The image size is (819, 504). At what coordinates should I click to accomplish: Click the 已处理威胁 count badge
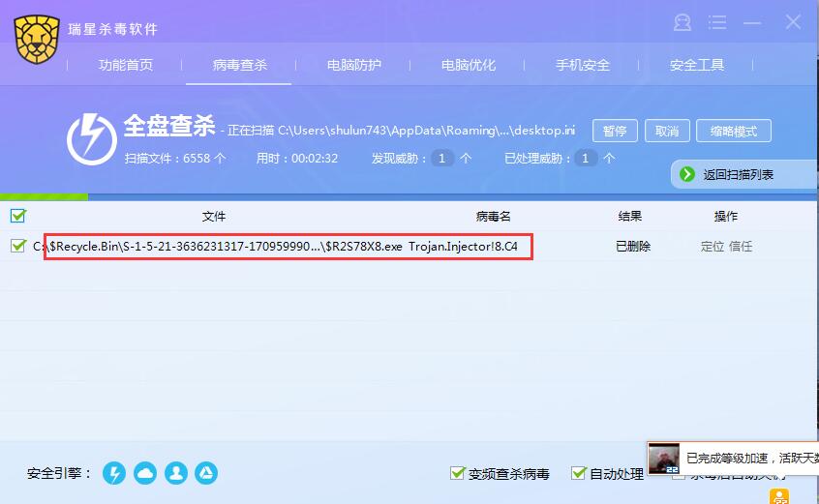click(585, 158)
